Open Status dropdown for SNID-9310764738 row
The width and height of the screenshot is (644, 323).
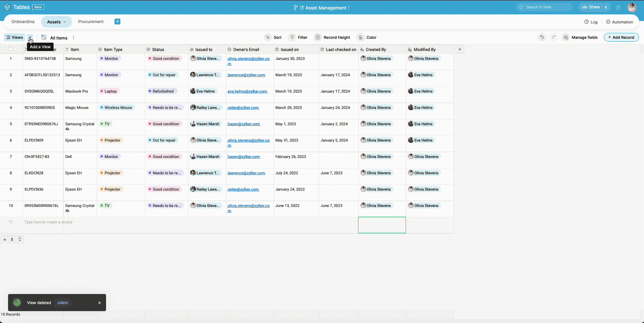[167, 62]
